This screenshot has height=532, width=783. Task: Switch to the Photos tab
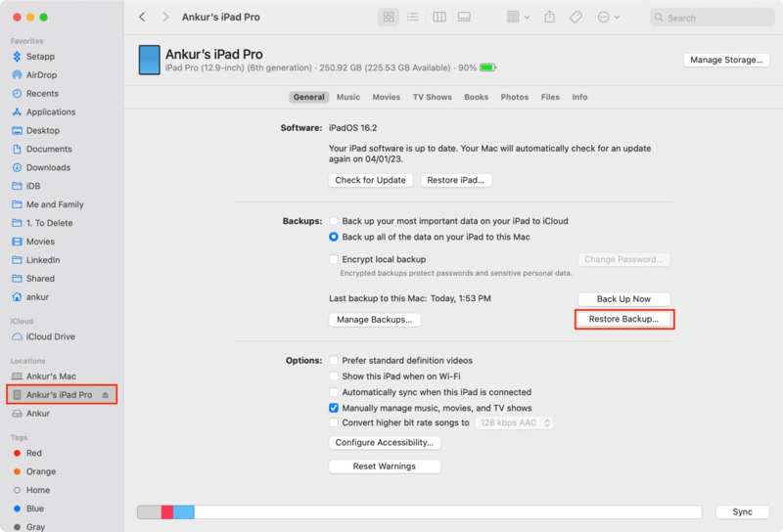point(515,97)
